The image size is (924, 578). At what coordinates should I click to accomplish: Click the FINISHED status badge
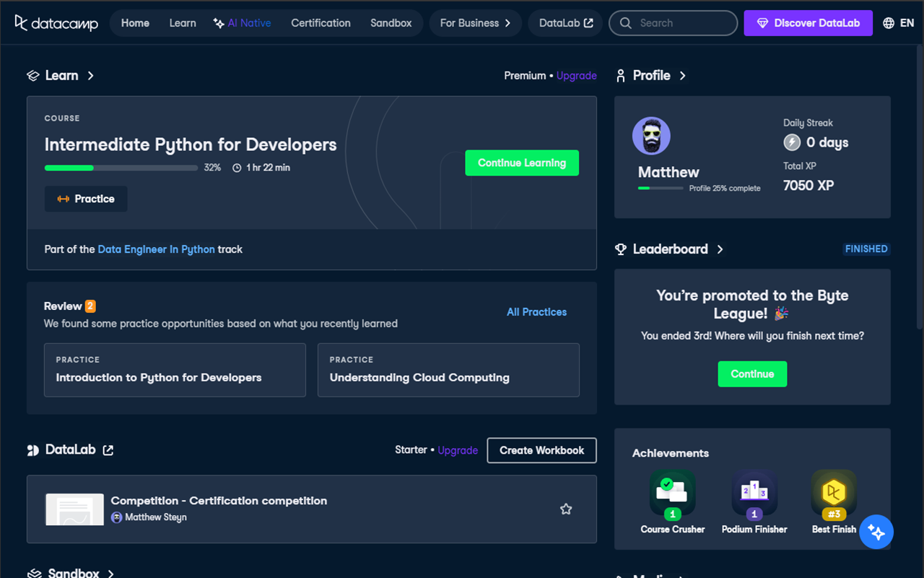tap(866, 249)
